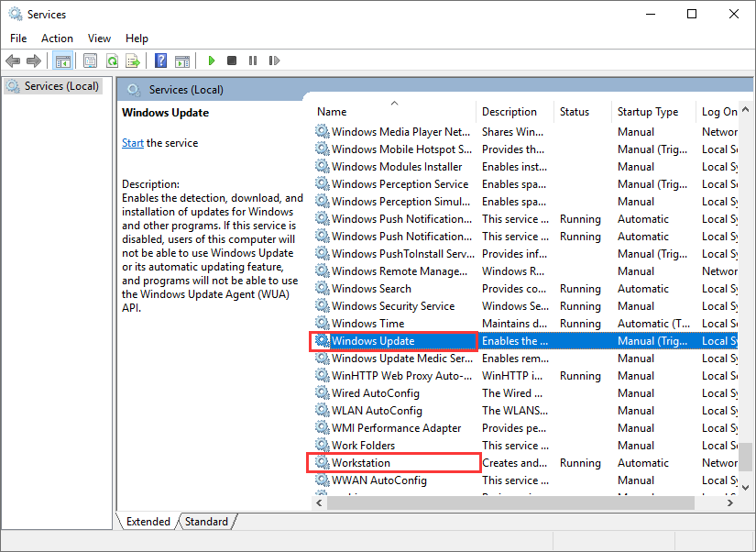Click gear icon of Windows Search service
Screen dimensions: 756x552
click(x=322, y=288)
